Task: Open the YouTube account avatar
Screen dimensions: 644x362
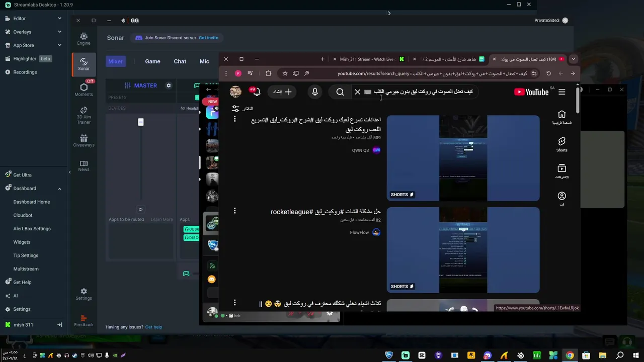Action: pos(235,92)
